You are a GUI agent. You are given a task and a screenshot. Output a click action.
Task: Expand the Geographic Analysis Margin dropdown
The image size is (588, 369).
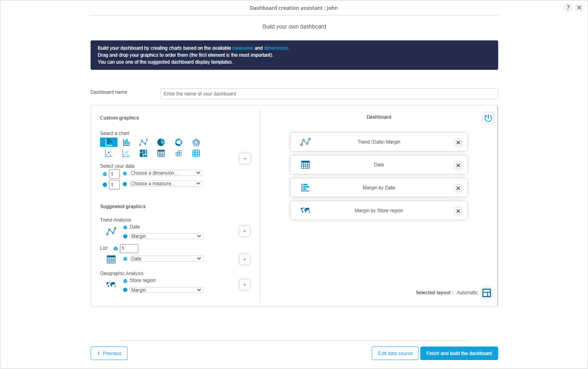point(166,290)
